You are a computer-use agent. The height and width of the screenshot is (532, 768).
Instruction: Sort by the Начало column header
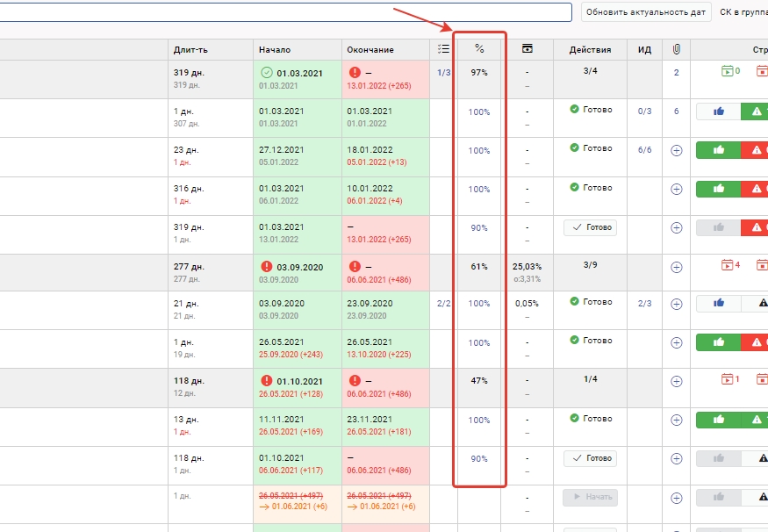(275, 50)
